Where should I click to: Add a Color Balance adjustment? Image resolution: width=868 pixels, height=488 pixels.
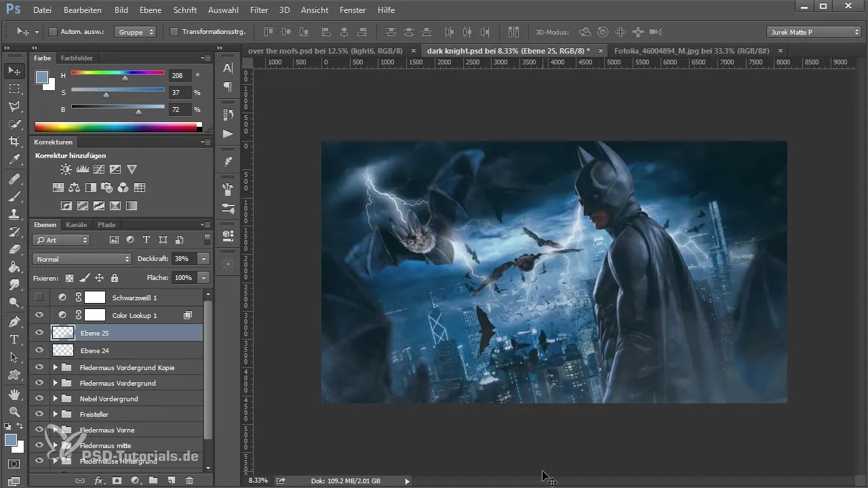pyautogui.click(x=75, y=188)
